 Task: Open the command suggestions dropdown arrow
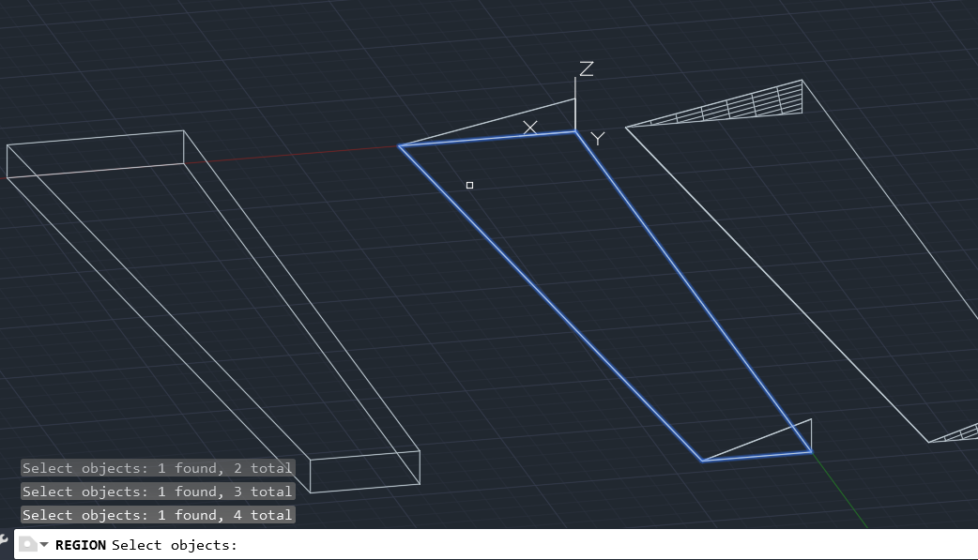[x=43, y=545]
